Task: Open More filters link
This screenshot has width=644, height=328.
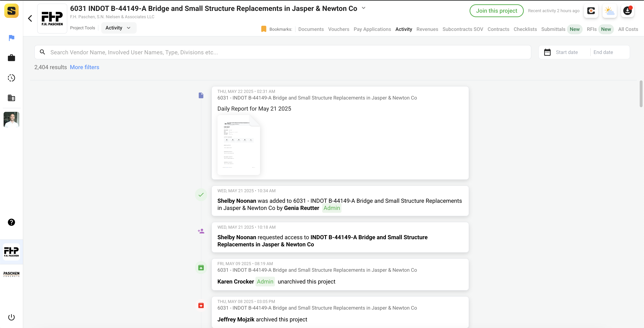Action: (84, 67)
